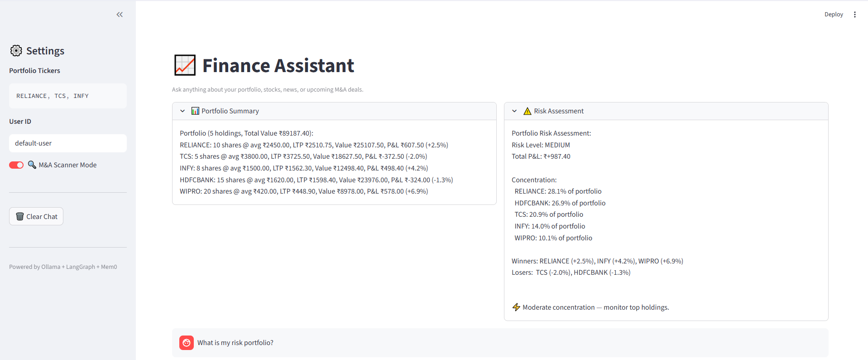Click the 'Risk Level: MEDIUM' line
868x360 pixels.
[x=541, y=145]
